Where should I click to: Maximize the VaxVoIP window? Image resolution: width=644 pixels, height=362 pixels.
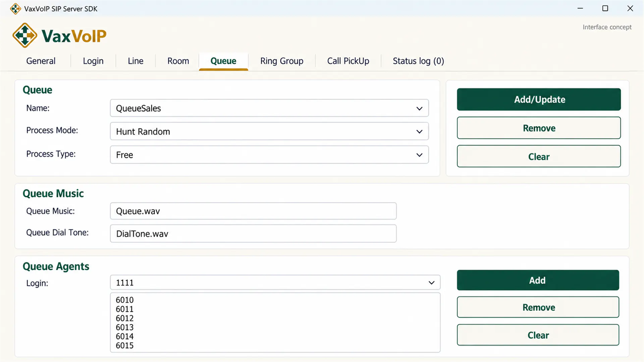click(605, 8)
